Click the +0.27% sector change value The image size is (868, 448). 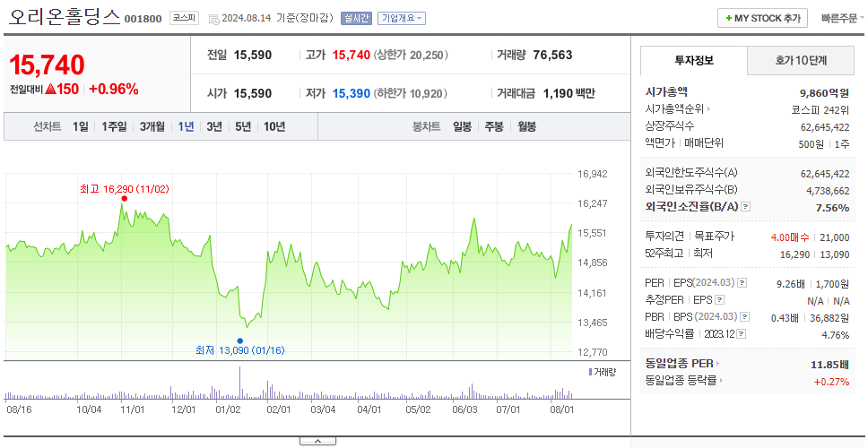831,381
